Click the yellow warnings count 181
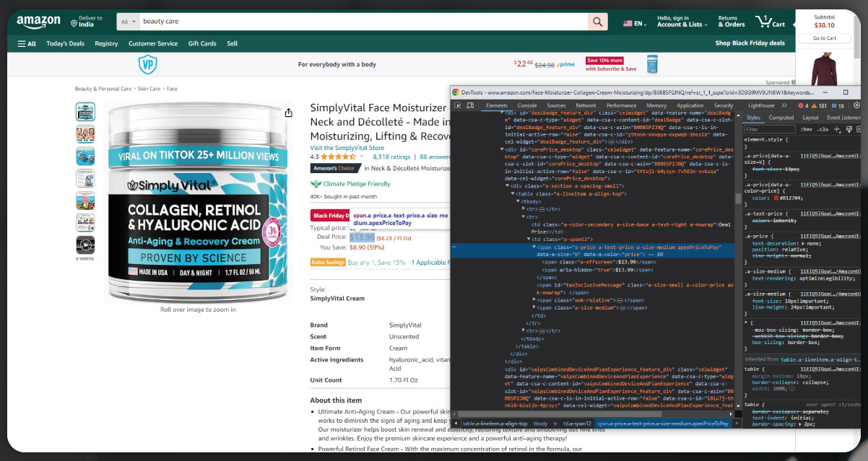The height and width of the screenshot is (461, 868). pos(820,105)
